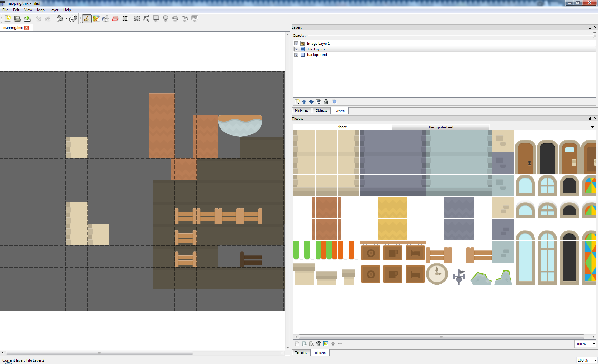Add a new layer in Layers panel

[297, 102]
